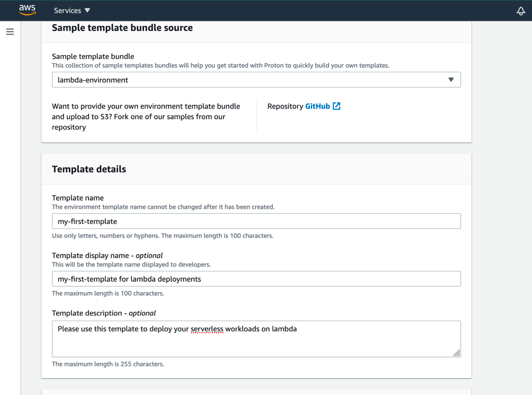Click the AWS logo home icon
Image resolution: width=532 pixels, height=395 pixels.
pos(27,10)
